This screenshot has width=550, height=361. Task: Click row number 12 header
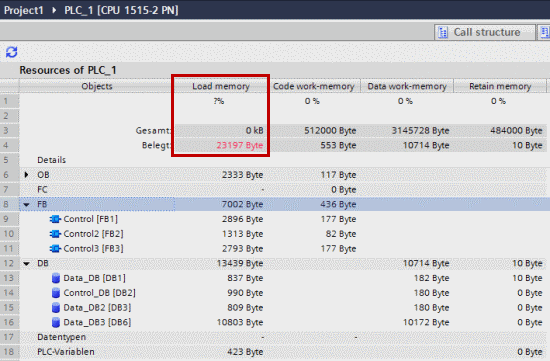[9, 263]
